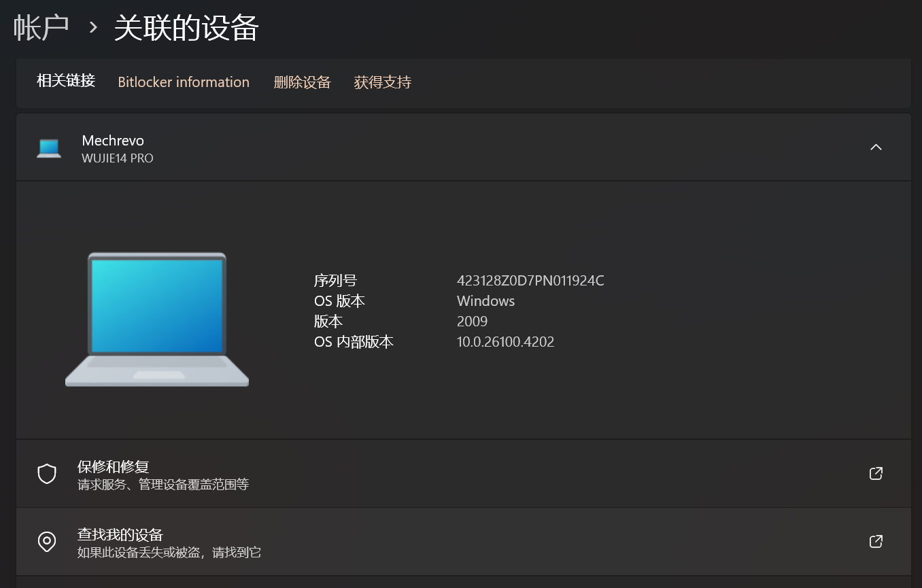Click the 请求服务、管理设备覆盖范围等 description
922x588 pixels.
163,485
